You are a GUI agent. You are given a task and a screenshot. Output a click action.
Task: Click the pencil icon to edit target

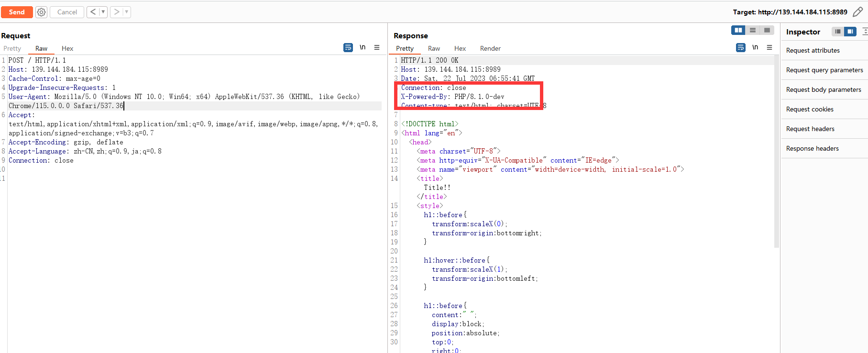click(858, 12)
